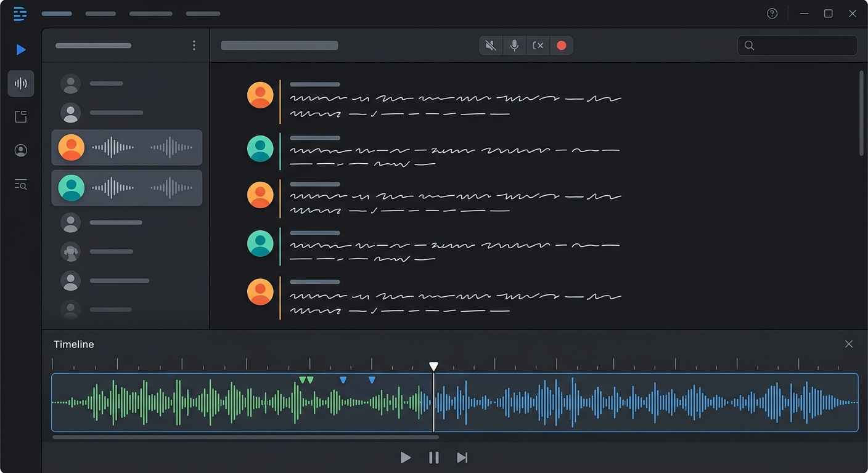Image resolution: width=868 pixels, height=473 pixels.
Task: Toggle the microphone button in toolbar
Action: (514, 46)
